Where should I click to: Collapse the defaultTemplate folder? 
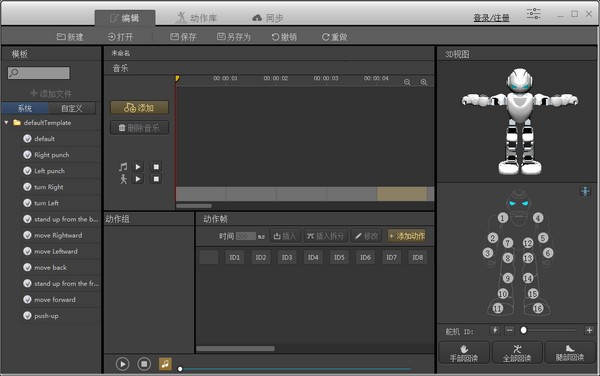(x=6, y=123)
